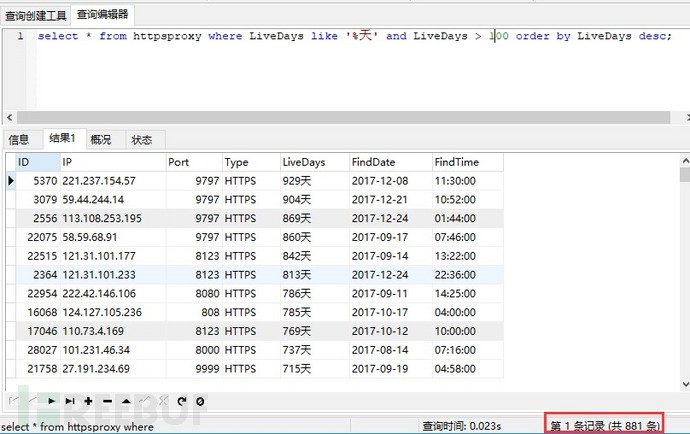Open the 查询创建工具 tab
The image size is (690, 434).
tap(36, 16)
